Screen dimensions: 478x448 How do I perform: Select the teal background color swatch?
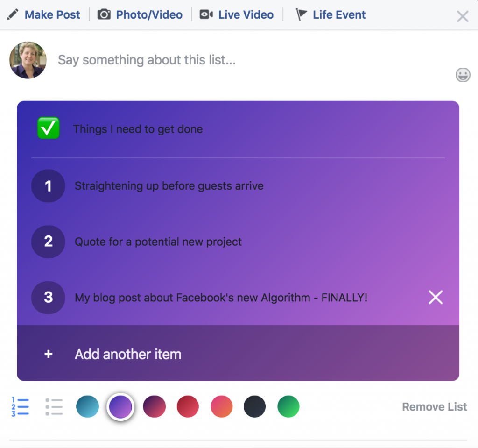[87, 406]
